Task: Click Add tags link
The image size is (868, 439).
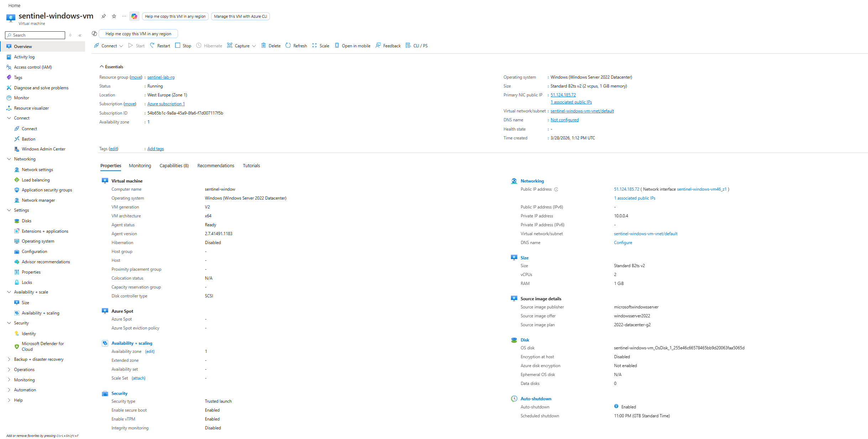Action: point(156,149)
